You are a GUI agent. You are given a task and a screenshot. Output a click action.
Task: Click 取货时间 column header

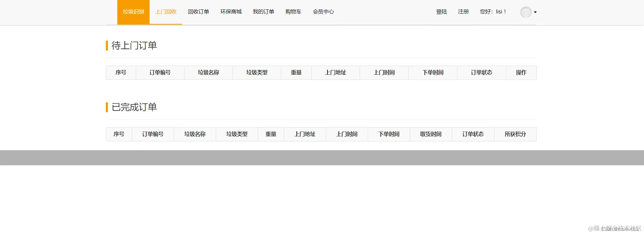coord(431,134)
